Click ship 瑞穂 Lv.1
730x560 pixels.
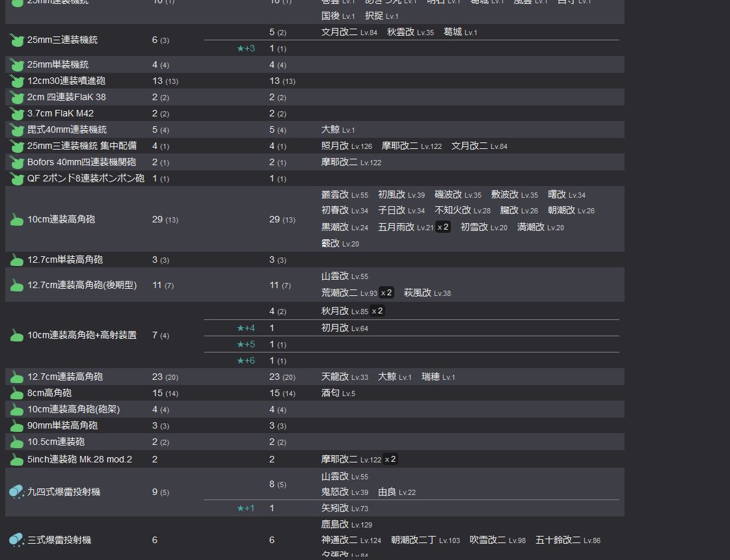pyautogui.click(x=438, y=377)
